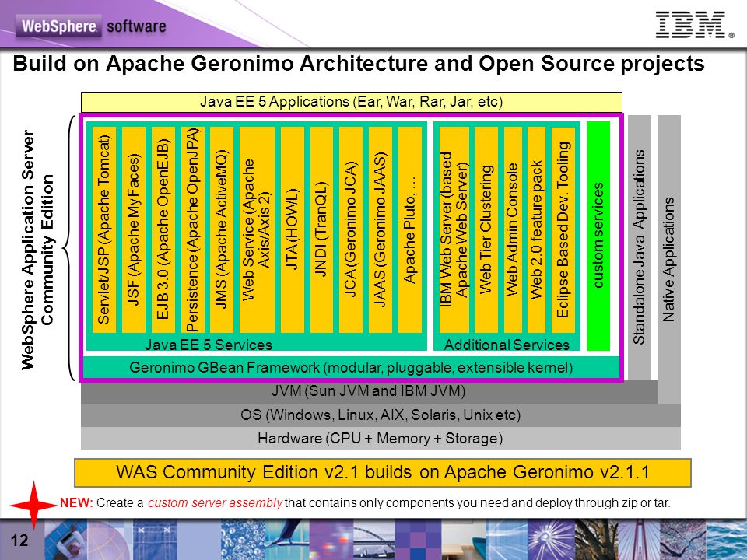The width and height of the screenshot is (747, 560).
Task: Select the Persistence (Apache OpenJPA) block
Action: 192,229
